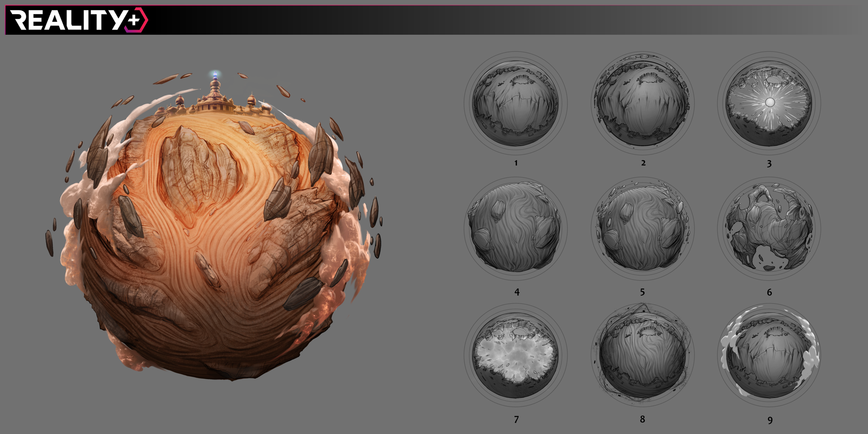Click the number 3 label
This screenshot has width=868, height=434.
(x=769, y=164)
